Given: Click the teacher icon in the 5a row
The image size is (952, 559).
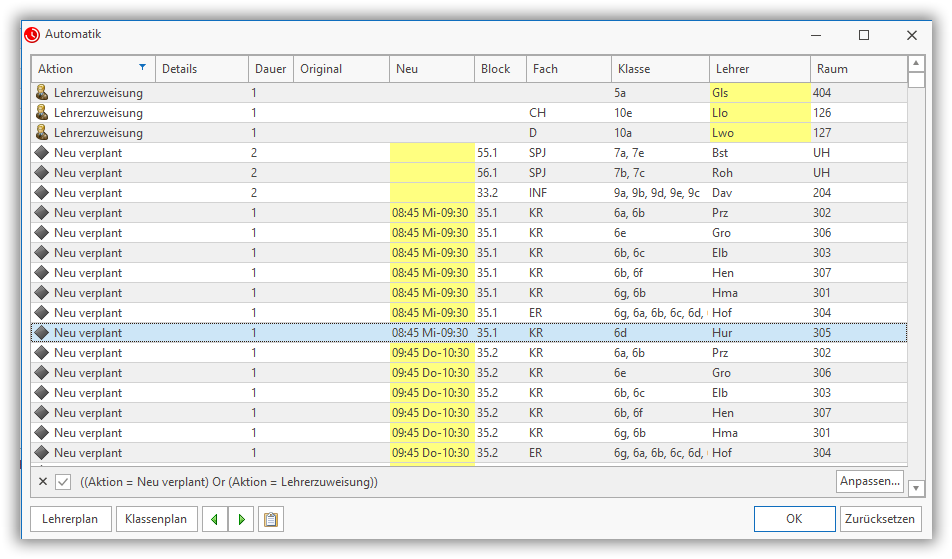Looking at the screenshot, I should click(x=42, y=93).
